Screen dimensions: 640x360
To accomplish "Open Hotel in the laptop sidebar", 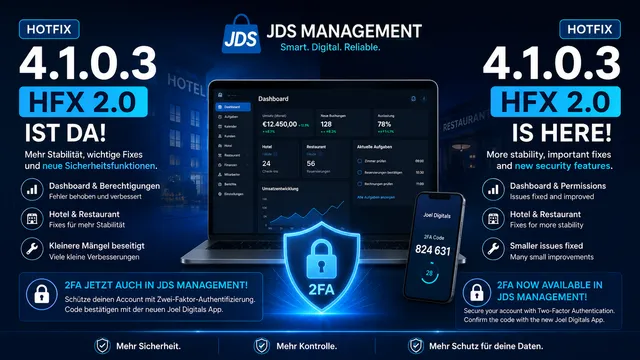I will [x=233, y=146].
